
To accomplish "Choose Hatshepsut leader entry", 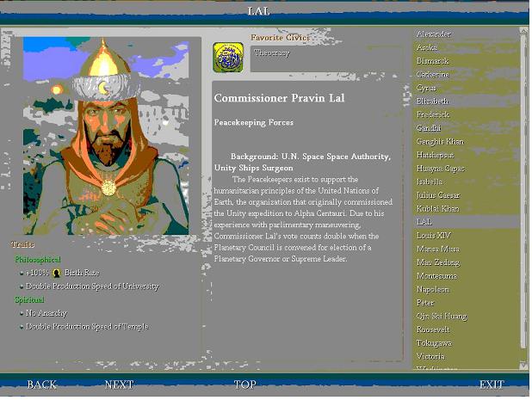I will click(435, 155).
